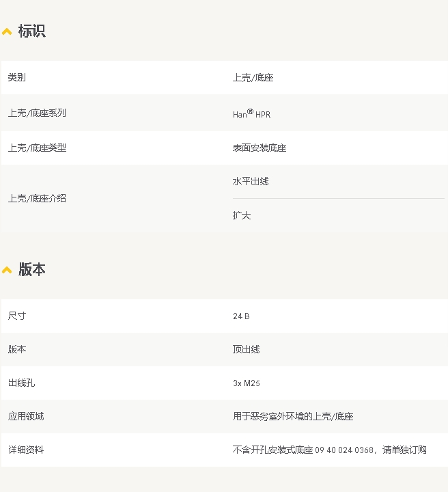Click the 用于恶劣室外环境的上壳/底座 value text
Screen dimensions: 448x492
point(293,416)
